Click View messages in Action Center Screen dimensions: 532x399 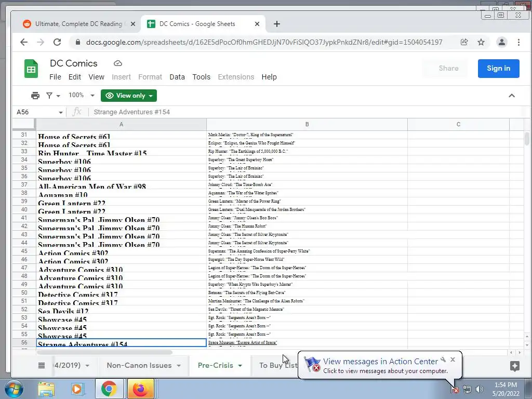380,362
